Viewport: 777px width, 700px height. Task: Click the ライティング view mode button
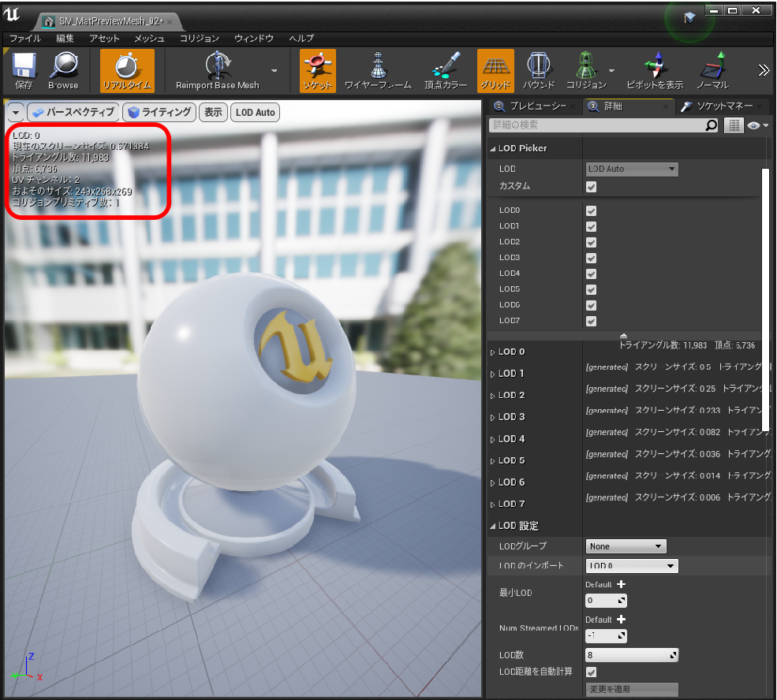point(159,113)
